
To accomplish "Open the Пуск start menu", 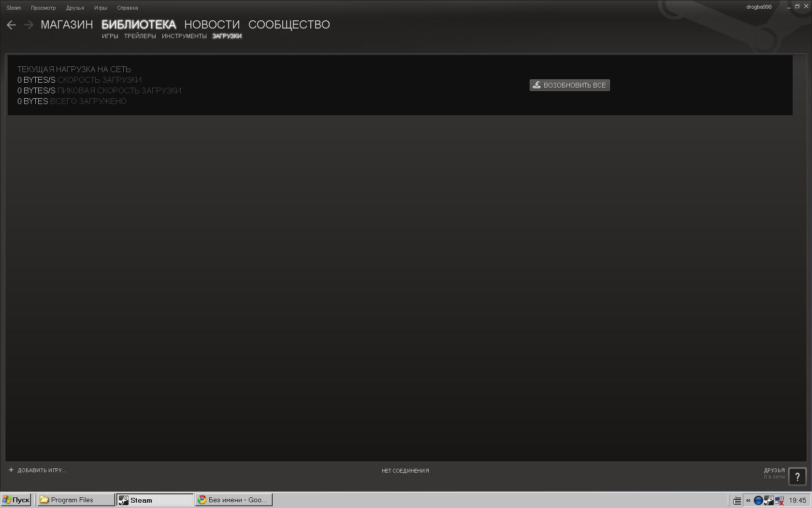I will click(16, 500).
